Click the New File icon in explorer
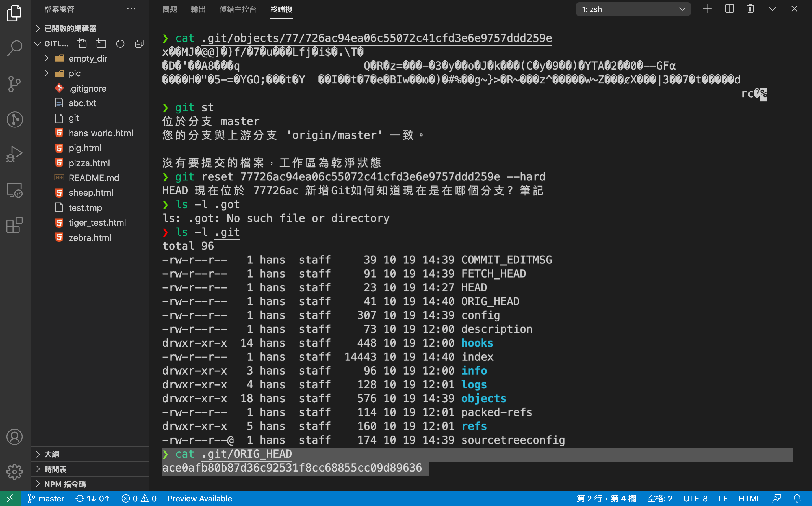Screen dimensions: 812x506 click(x=82, y=44)
